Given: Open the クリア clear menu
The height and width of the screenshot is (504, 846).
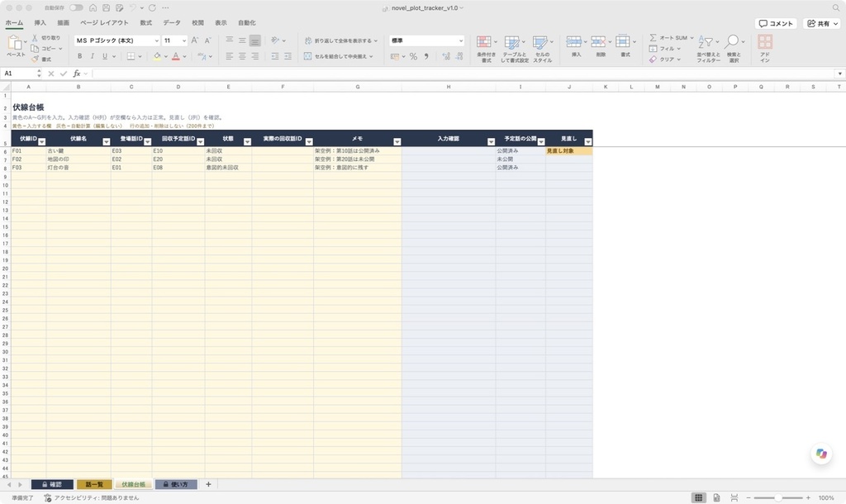Looking at the screenshot, I should [665, 59].
